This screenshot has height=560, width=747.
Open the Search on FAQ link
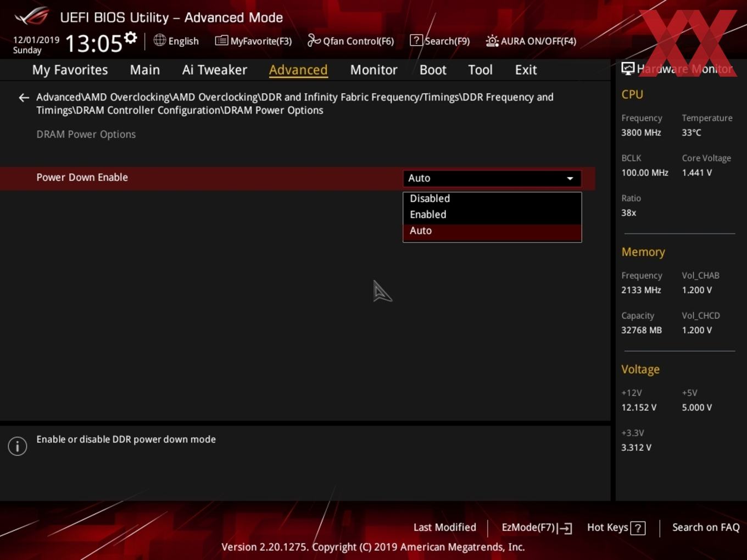coord(706,528)
